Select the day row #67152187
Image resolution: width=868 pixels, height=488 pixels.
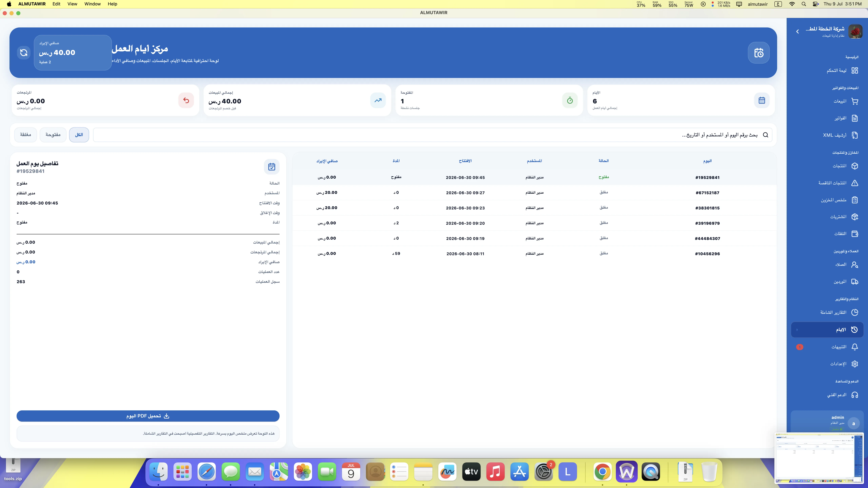pos(534,193)
